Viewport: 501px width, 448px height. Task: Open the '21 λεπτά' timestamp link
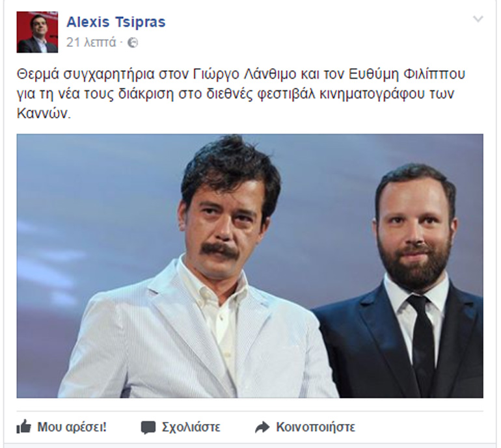tap(91, 42)
